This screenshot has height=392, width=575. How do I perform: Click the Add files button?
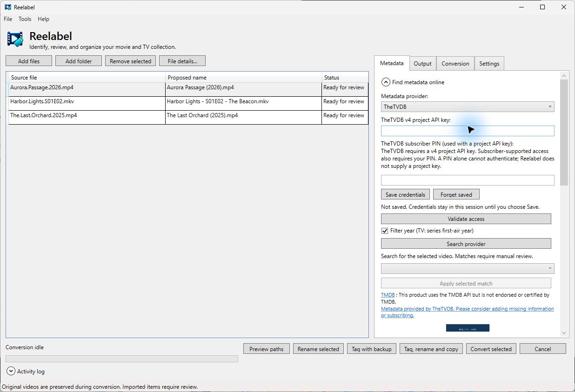pos(29,61)
